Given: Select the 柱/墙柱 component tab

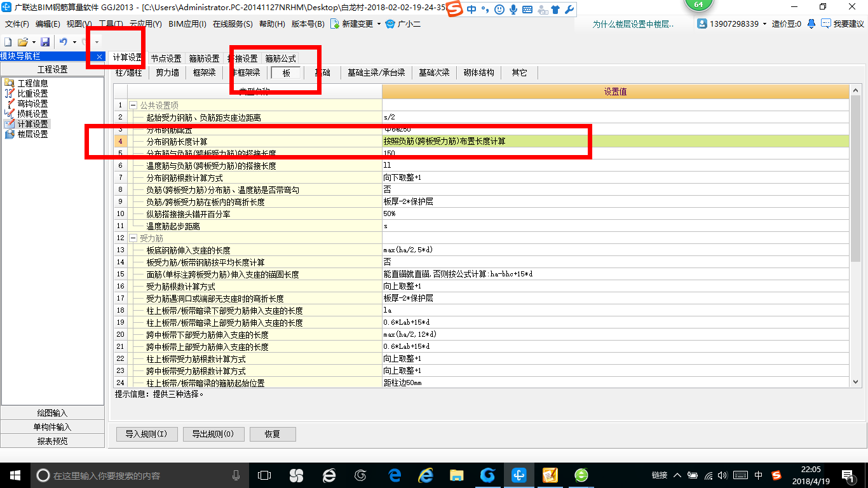Looking at the screenshot, I should click(129, 72).
